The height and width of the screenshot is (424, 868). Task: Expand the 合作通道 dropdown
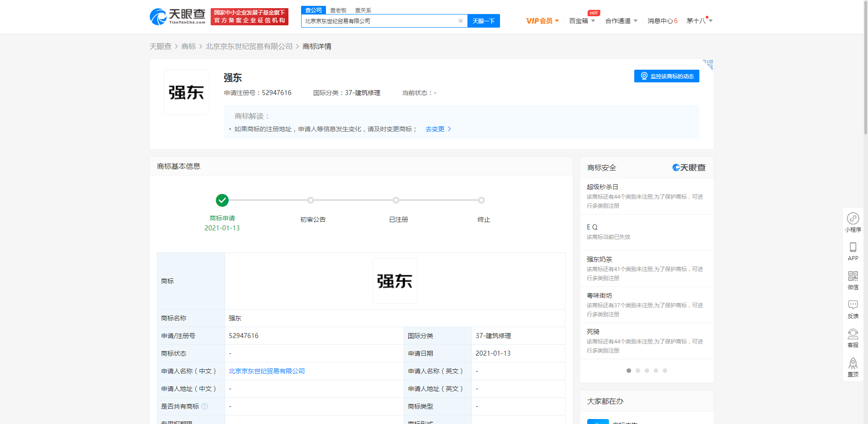pyautogui.click(x=621, y=21)
